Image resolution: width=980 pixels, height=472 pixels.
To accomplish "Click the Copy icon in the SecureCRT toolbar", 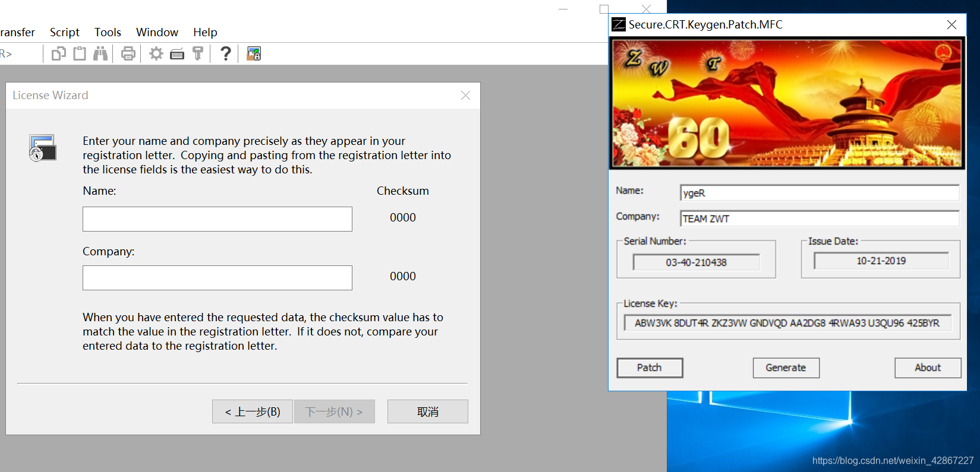I will pos(59,54).
